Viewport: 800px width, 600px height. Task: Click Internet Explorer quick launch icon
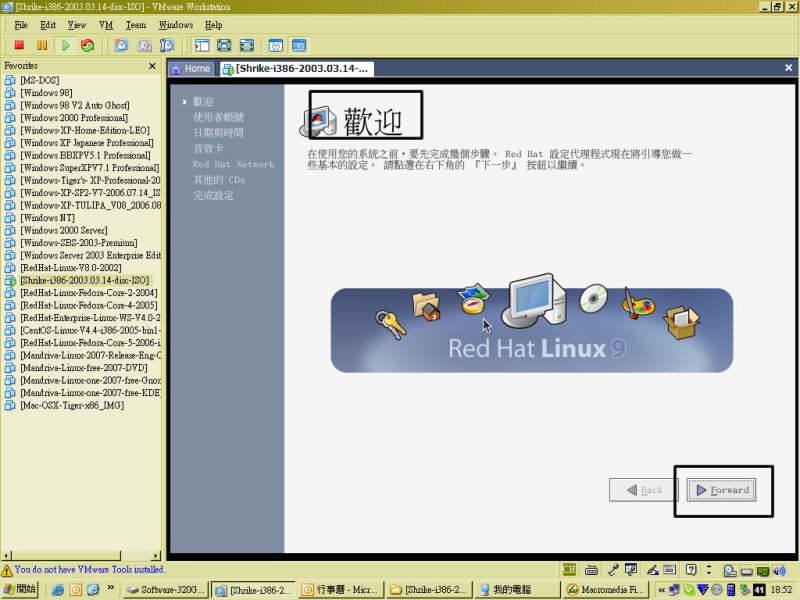58,590
